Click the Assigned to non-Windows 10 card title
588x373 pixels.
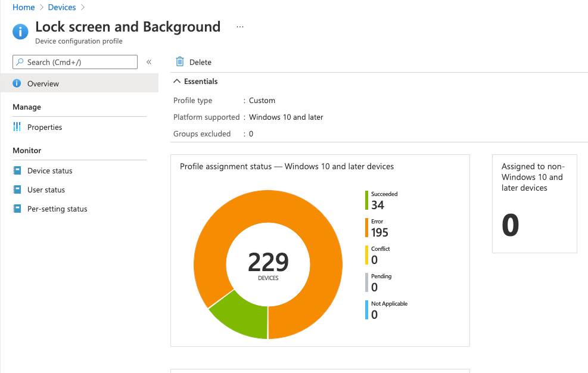pos(533,177)
